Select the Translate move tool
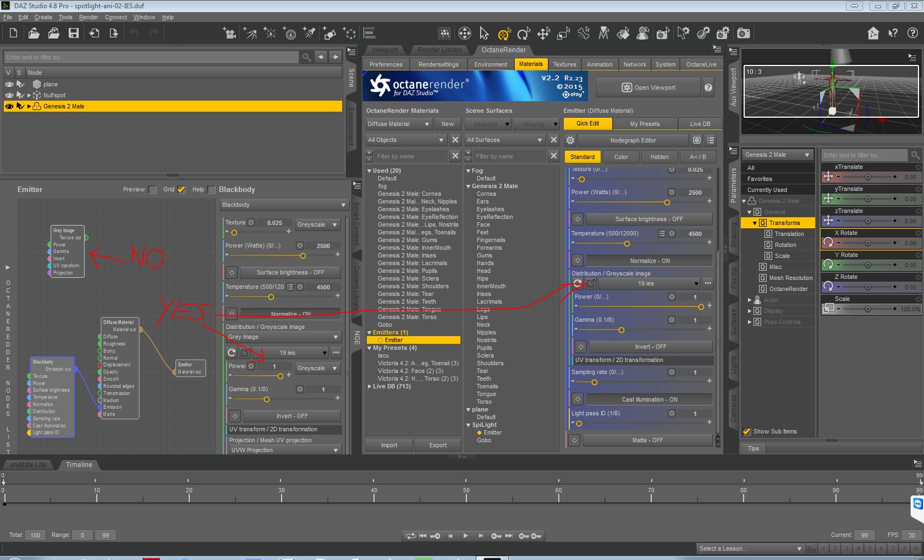This screenshot has width=924, height=560. [543, 34]
